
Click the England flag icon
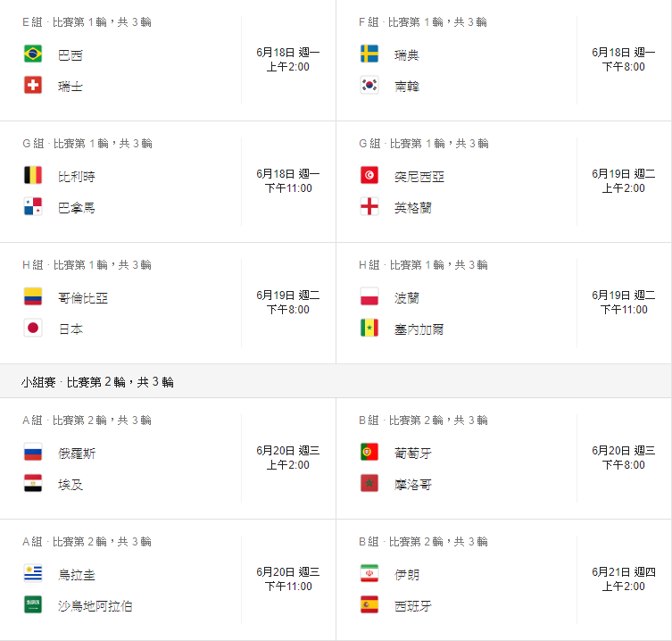369,207
